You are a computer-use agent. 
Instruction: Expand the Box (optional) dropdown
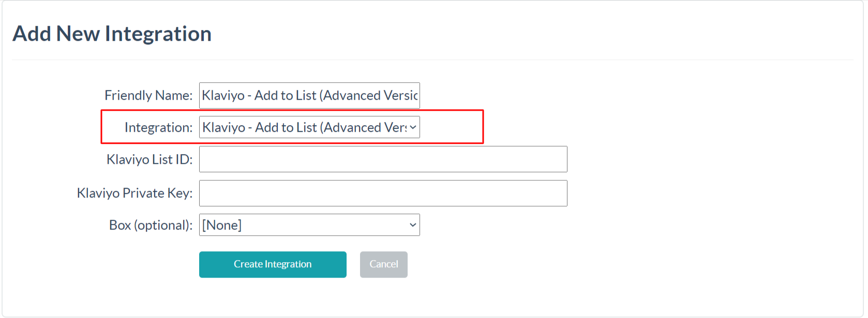pos(309,225)
